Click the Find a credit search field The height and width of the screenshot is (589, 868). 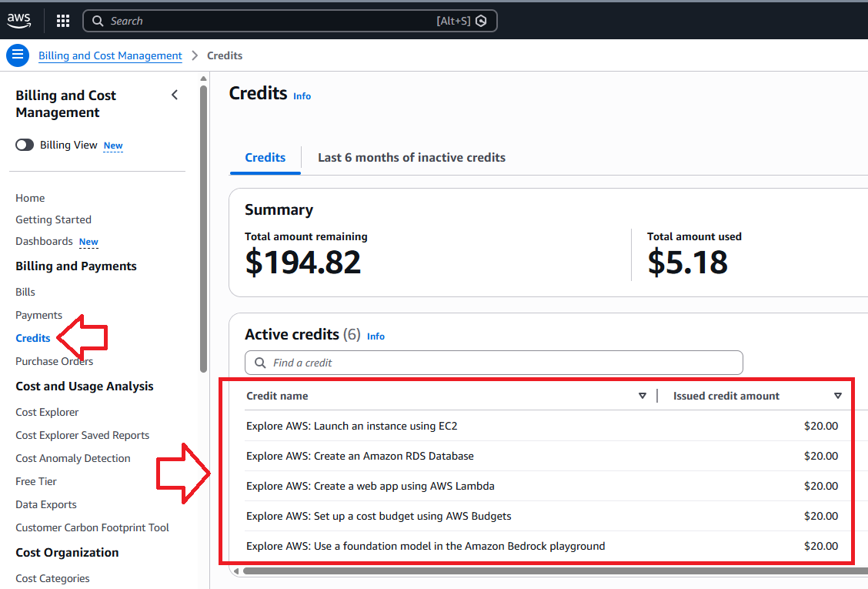pyautogui.click(x=494, y=363)
